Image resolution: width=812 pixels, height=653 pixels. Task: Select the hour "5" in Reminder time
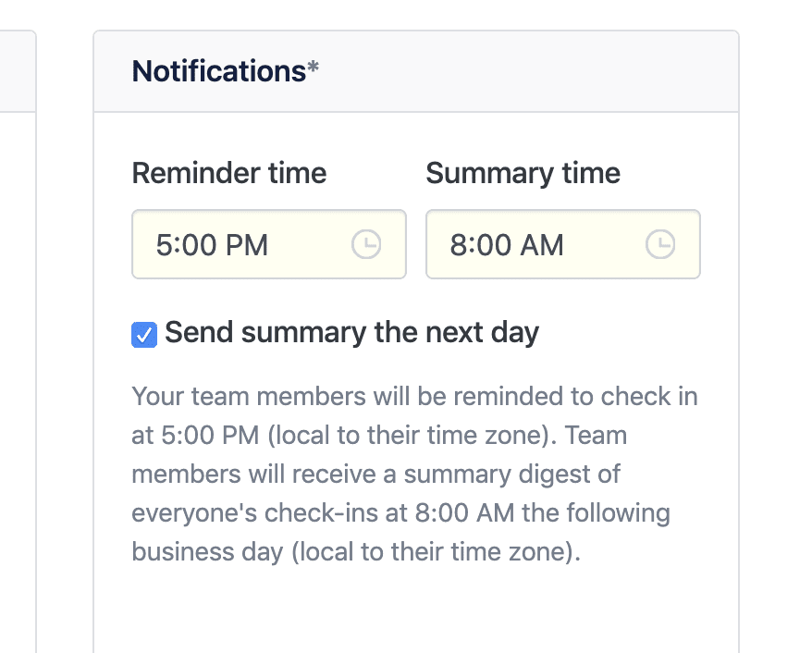tap(164, 245)
